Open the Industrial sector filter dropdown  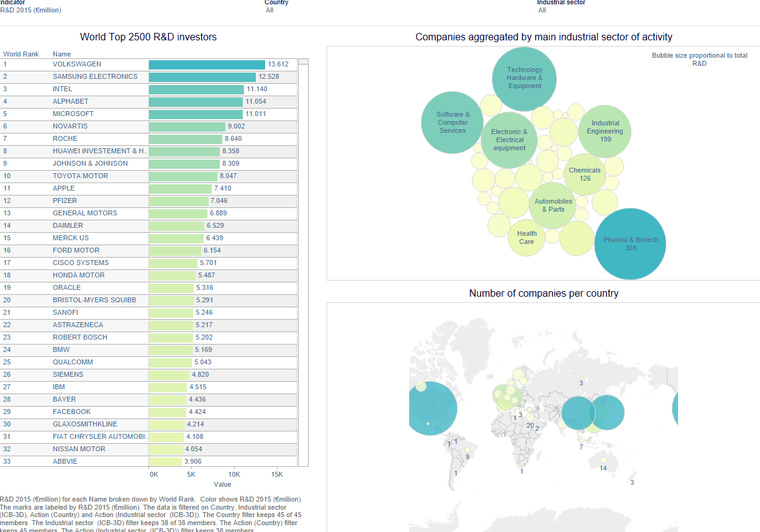[542, 11]
